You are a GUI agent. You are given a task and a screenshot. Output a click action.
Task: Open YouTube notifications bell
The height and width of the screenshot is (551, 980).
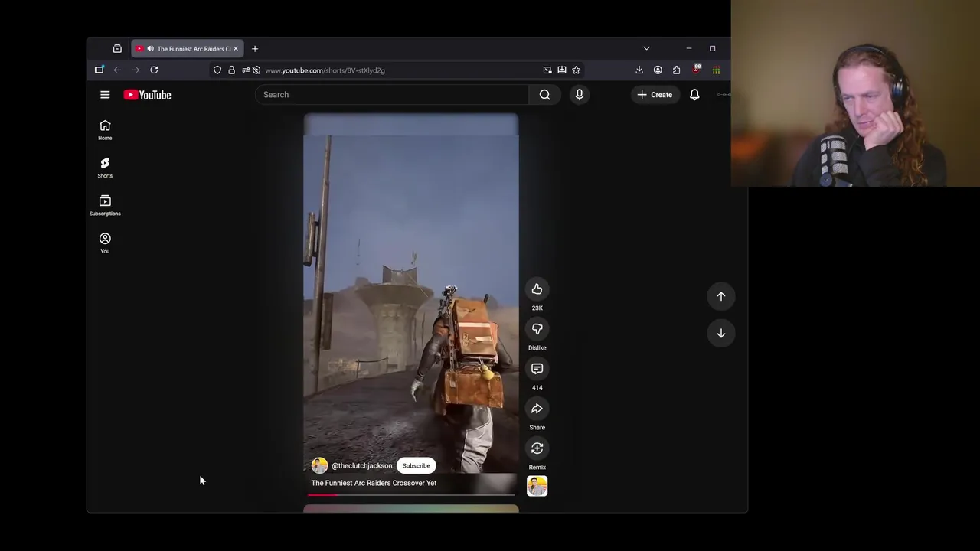click(694, 95)
